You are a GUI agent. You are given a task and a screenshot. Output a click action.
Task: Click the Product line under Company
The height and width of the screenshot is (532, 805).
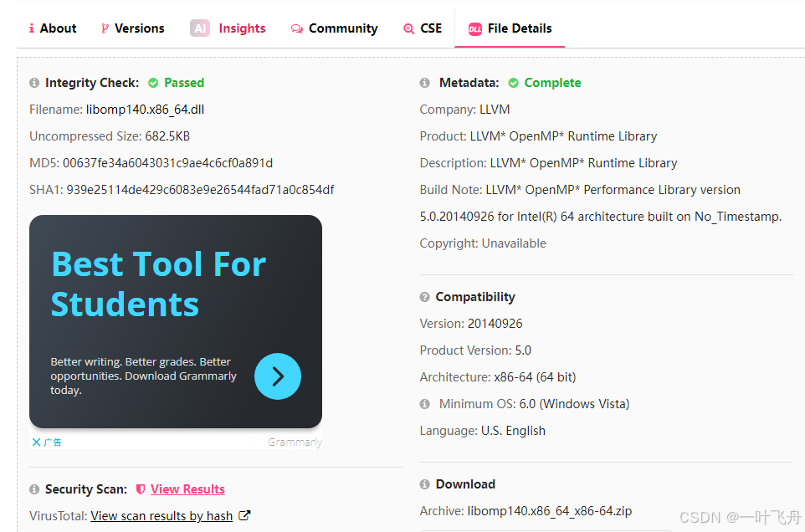tap(538, 136)
